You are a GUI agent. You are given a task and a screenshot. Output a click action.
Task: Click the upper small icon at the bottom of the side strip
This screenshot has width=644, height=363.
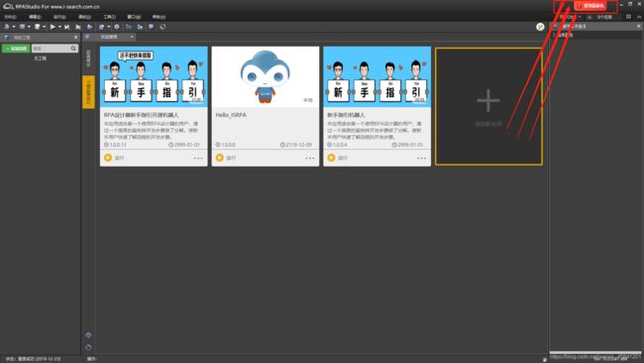coord(88,335)
